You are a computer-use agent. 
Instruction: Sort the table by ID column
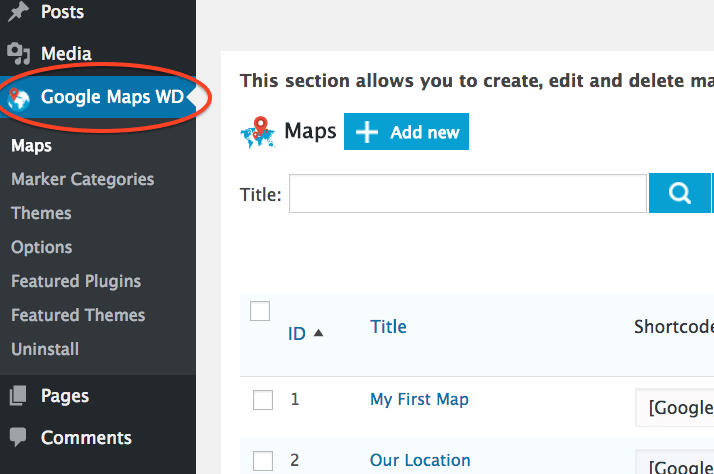(x=296, y=334)
